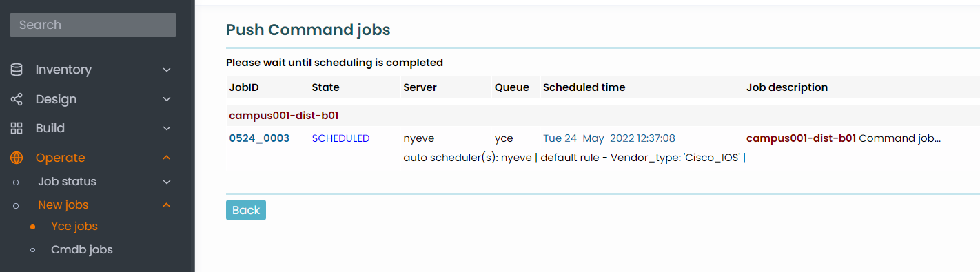Image resolution: width=980 pixels, height=272 pixels.
Task: Collapse the Operate menu chevron
Action: 166,158
